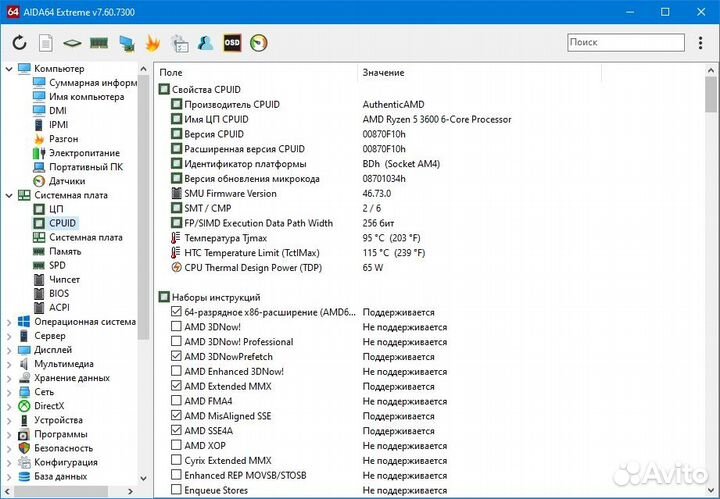Toggle the 64-разрядное x86-расширение checkbox
The height and width of the screenshot is (499, 720).
pos(176,312)
